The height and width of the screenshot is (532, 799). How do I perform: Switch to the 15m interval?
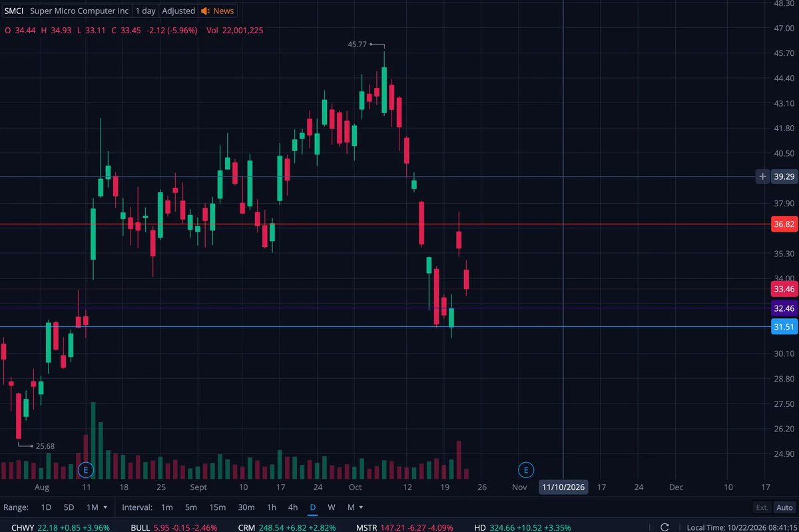pos(218,507)
